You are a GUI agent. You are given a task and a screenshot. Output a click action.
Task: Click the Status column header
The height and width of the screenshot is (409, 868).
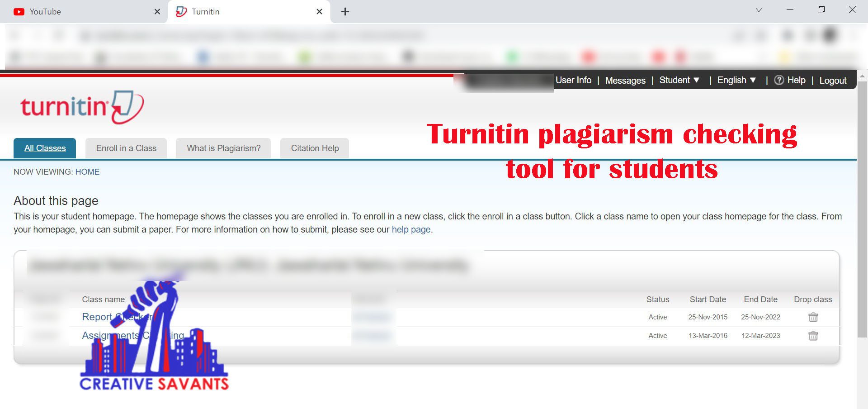pos(657,300)
